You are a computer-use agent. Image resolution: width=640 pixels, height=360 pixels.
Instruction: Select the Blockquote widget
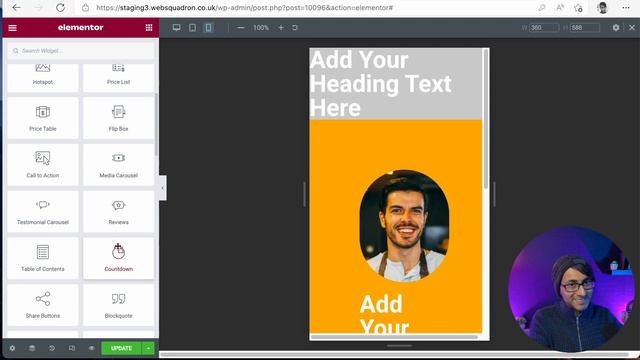pos(118,305)
